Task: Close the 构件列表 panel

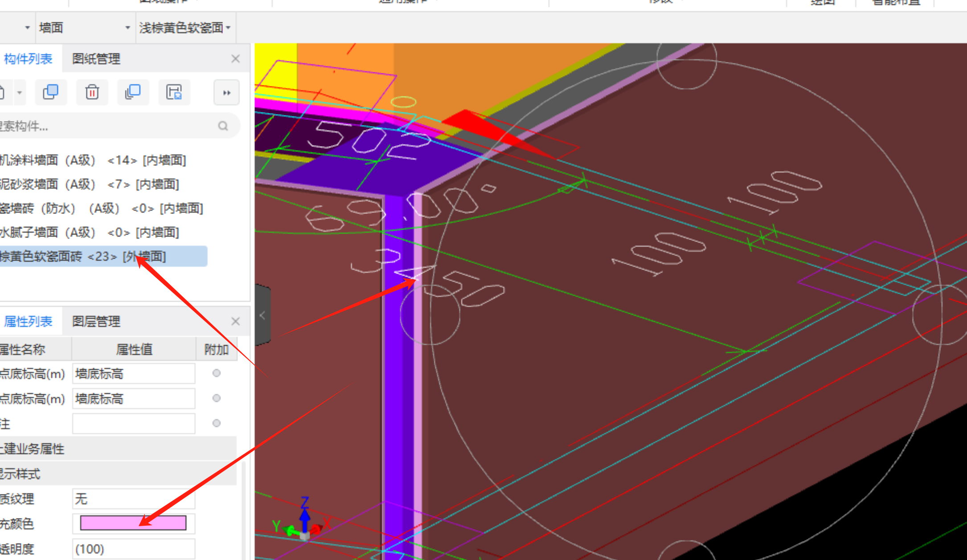Action: 236,59
